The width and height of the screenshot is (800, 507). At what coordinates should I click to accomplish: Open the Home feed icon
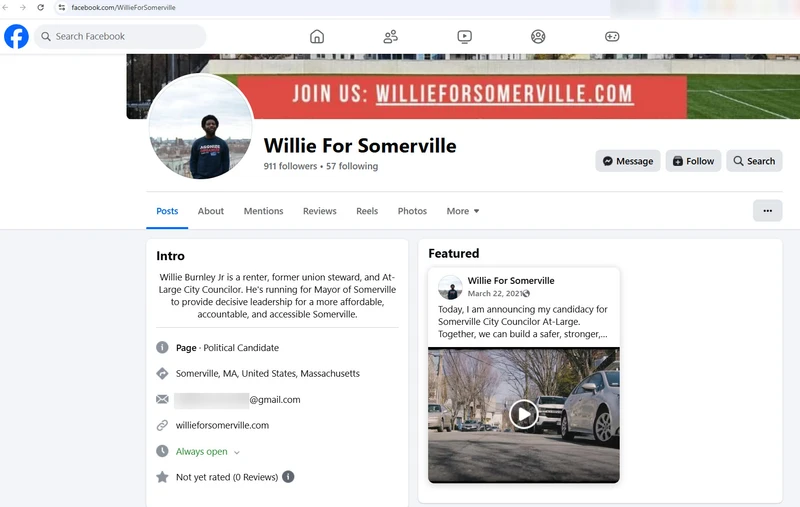317,37
